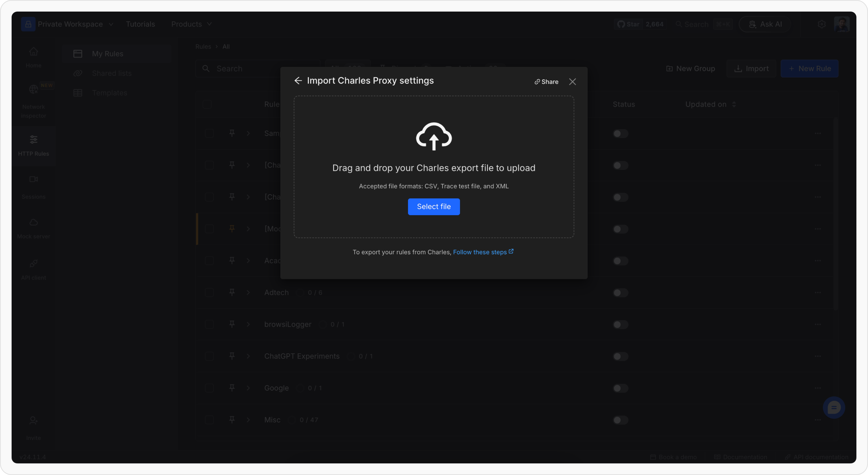Open the Tutorials menu item
The image size is (868, 475).
point(140,24)
